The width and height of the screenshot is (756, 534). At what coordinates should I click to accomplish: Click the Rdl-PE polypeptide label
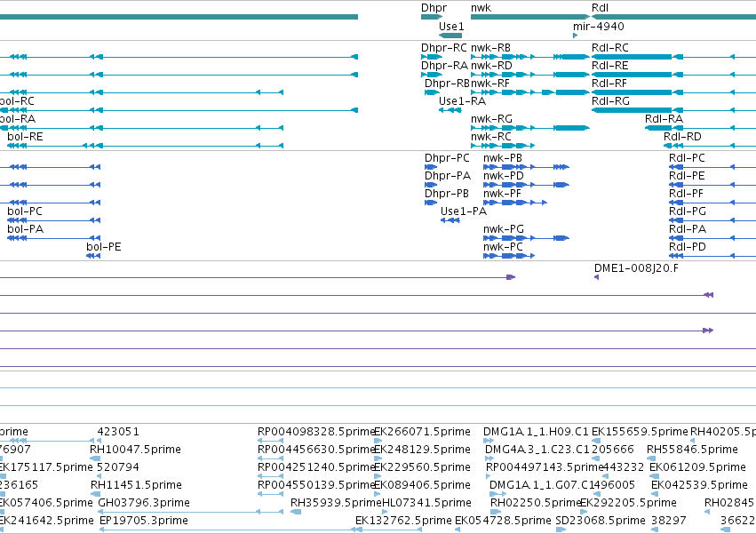tap(687, 176)
